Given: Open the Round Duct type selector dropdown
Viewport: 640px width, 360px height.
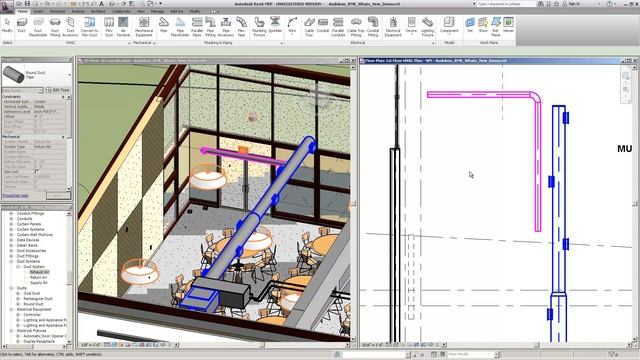Looking at the screenshot, I should click(x=69, y=75).
